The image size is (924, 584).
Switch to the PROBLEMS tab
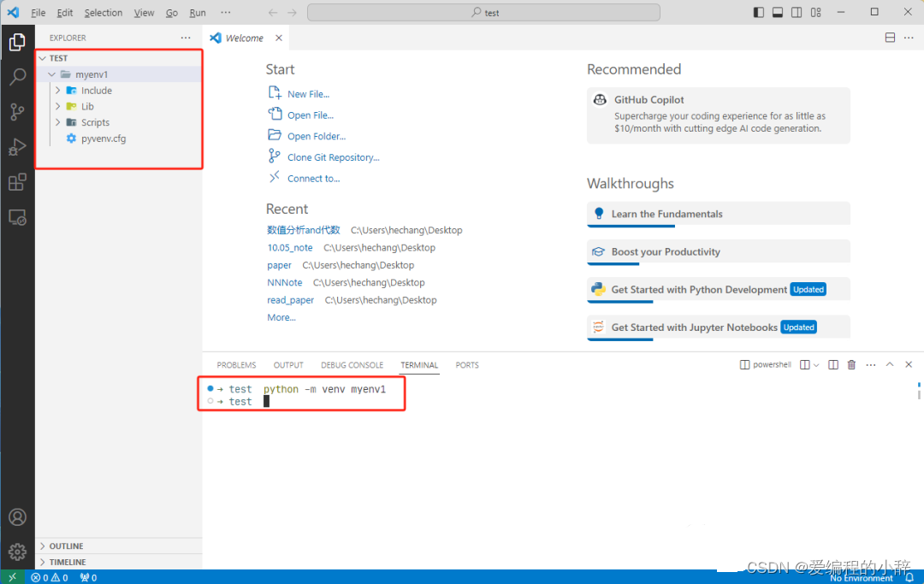pyautogui.click(x=236, y=365)
